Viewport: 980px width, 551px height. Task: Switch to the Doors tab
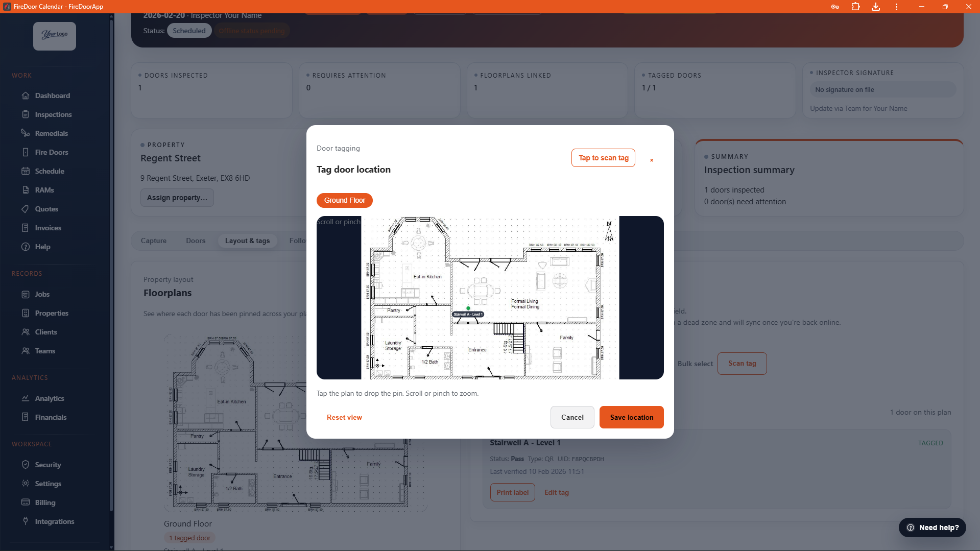click(196, 241)
